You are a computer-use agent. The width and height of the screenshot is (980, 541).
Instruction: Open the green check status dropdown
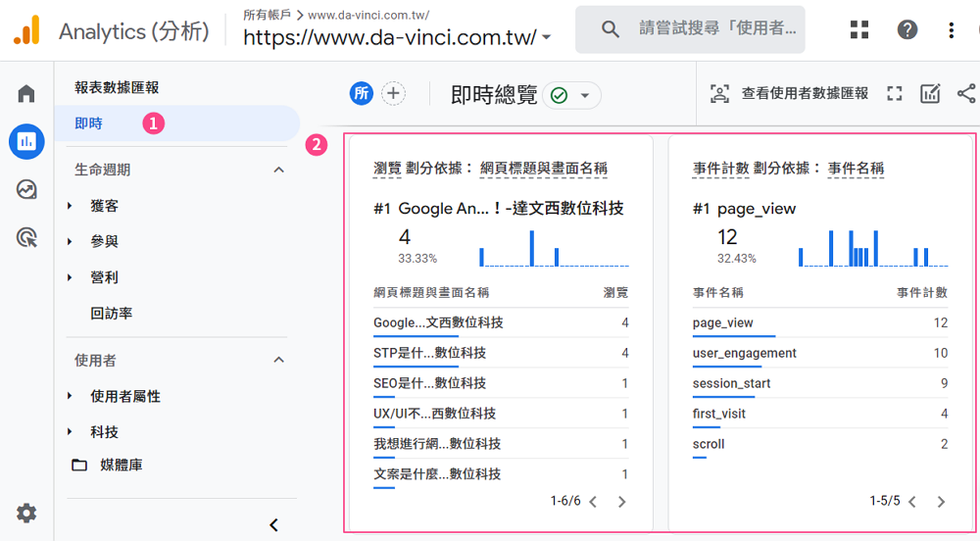(572, 96)
